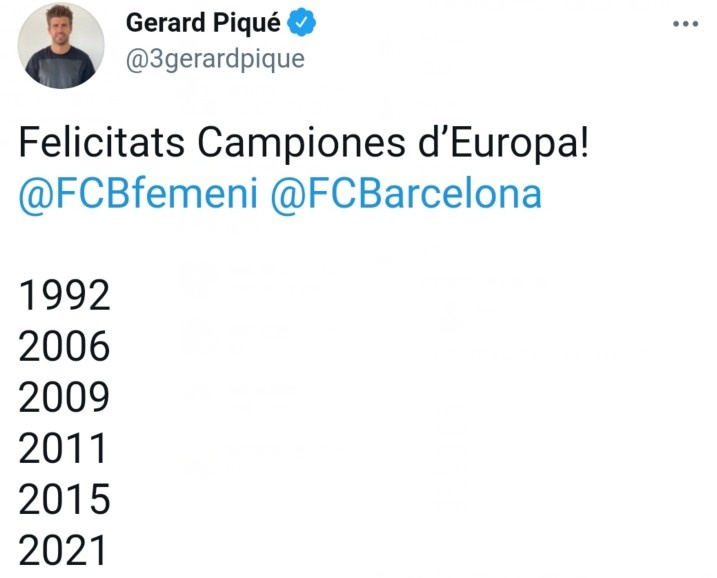Follow the @FCBfemeni mention link

[x=140, y=192]
